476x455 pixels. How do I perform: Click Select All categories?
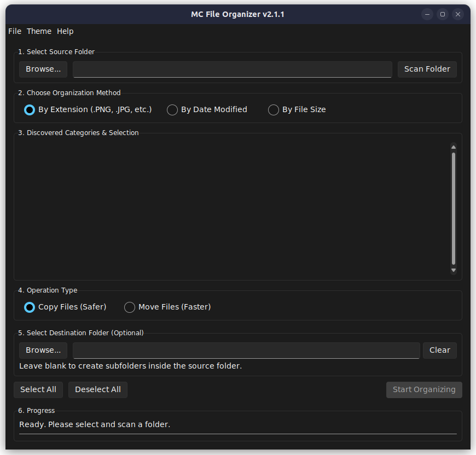38,389
